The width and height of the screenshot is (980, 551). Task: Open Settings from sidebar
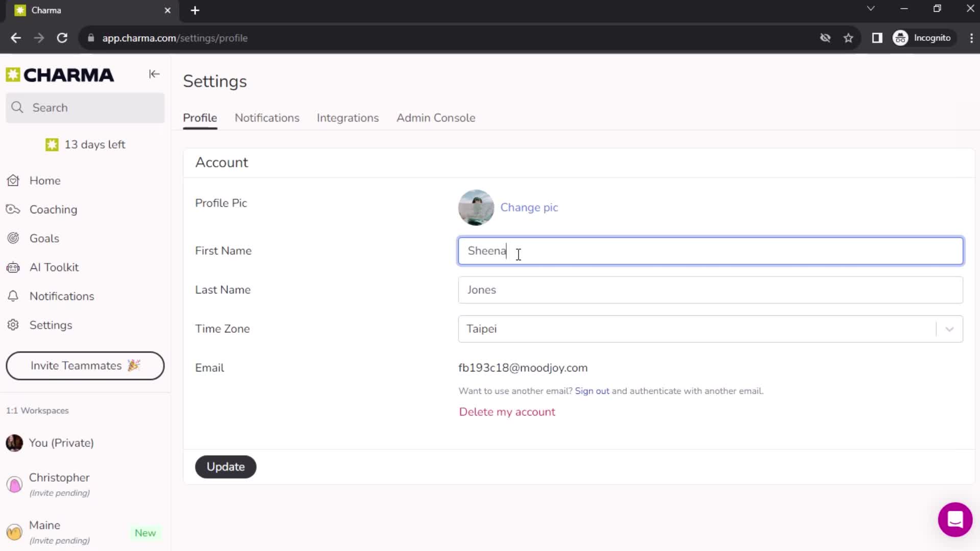point(51,325)
